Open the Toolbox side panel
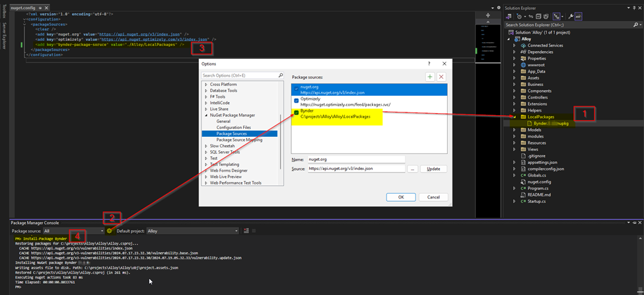The image size is (644, 295). click(x=4, y=17)
